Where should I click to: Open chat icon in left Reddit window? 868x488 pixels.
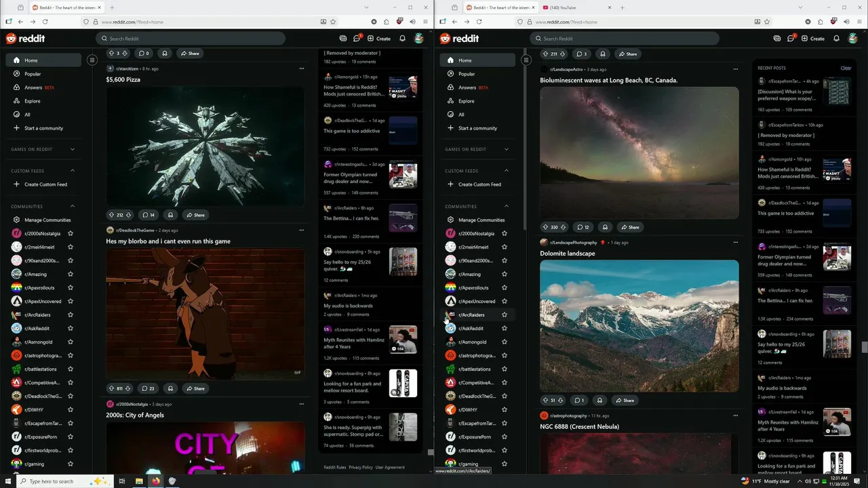(x=357, y=39)
